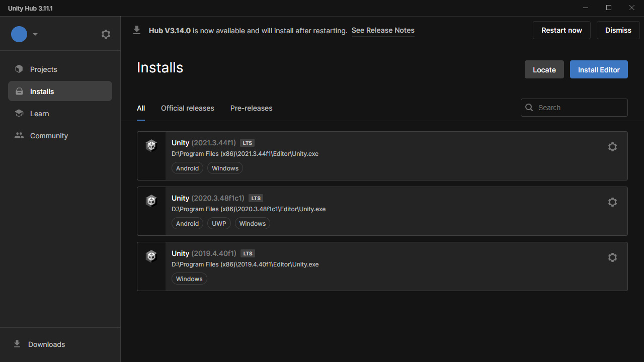Click the 2020.3.48f1c1 Editor path text
The height and width of the screenshot is (362, 644).
(x=249, y=209)
